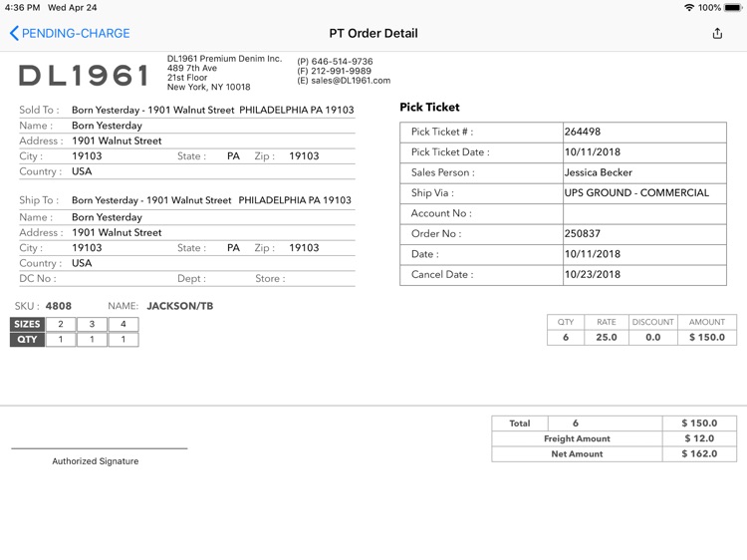
Task: Select line amount $ 150.0 under AMOUNT
Action: (707, 338)
